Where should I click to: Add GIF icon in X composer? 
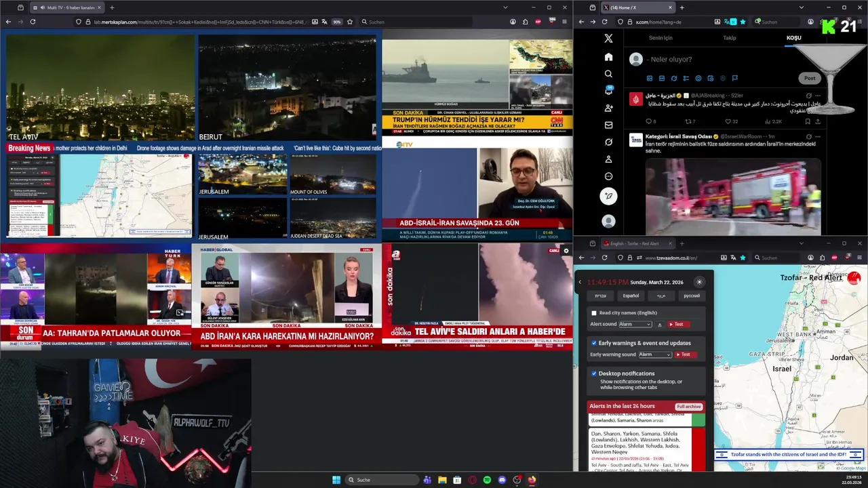(x=662, y=79)
